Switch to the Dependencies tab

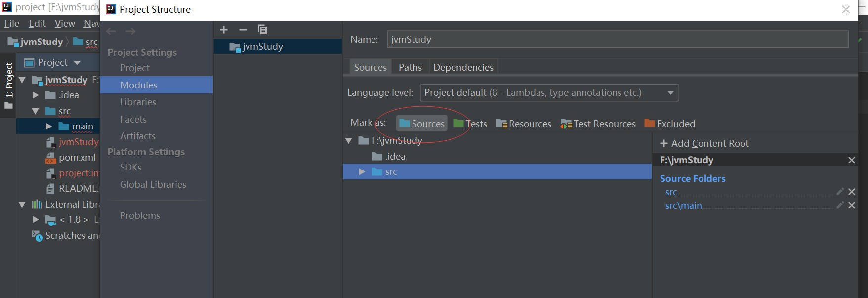click(463, 67)
